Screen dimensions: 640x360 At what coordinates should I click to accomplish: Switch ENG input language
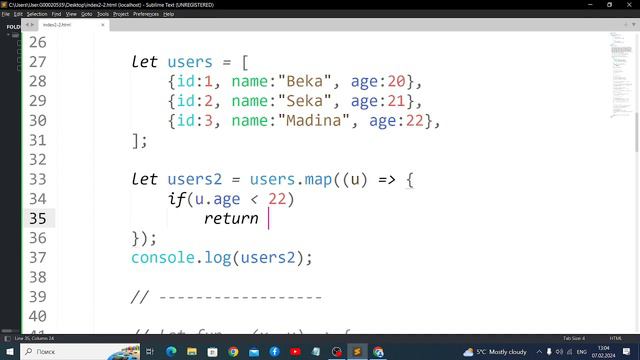pyautogui.click(x=582, y=351)
